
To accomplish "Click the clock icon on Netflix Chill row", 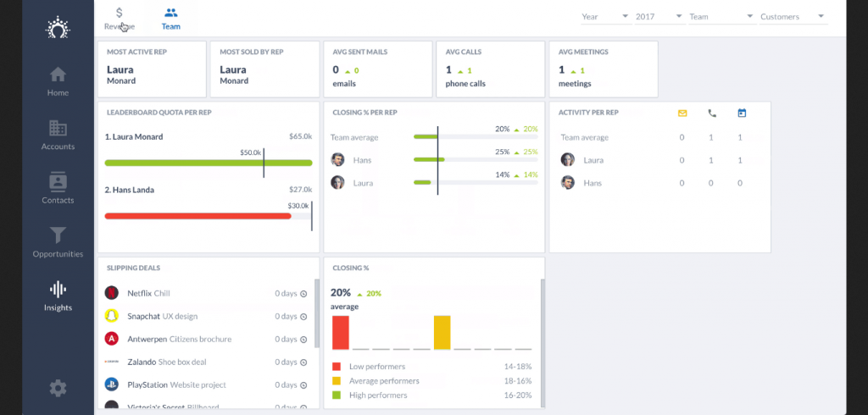I will tap(303, 294).
